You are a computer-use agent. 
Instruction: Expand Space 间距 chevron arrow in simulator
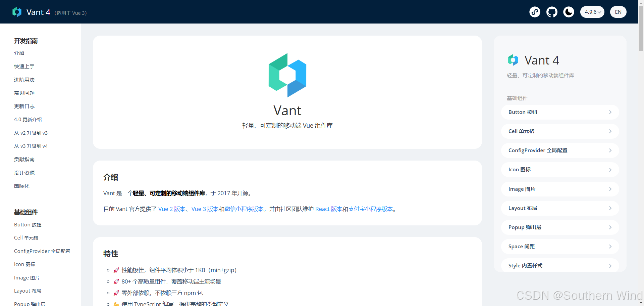coord(610,247)
